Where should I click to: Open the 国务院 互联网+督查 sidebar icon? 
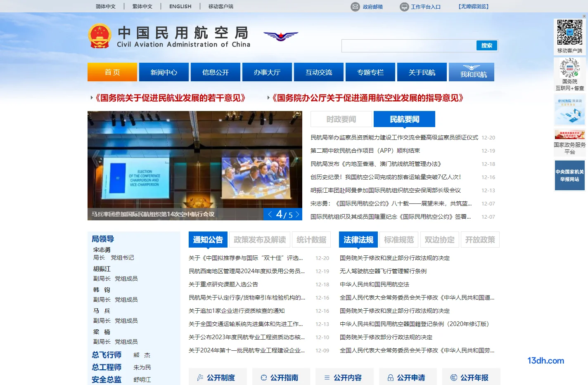coord(569,68)
